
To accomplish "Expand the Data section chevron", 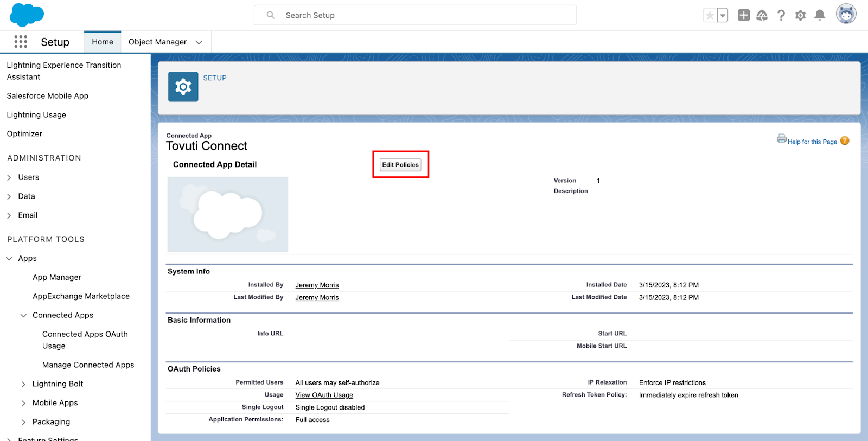I will click(9, 196).
